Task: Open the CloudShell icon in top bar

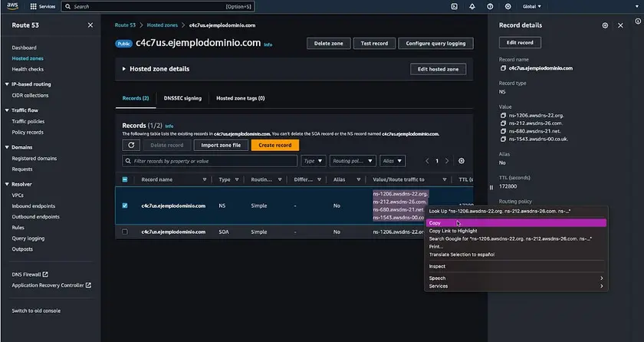Action: (454, 7)
